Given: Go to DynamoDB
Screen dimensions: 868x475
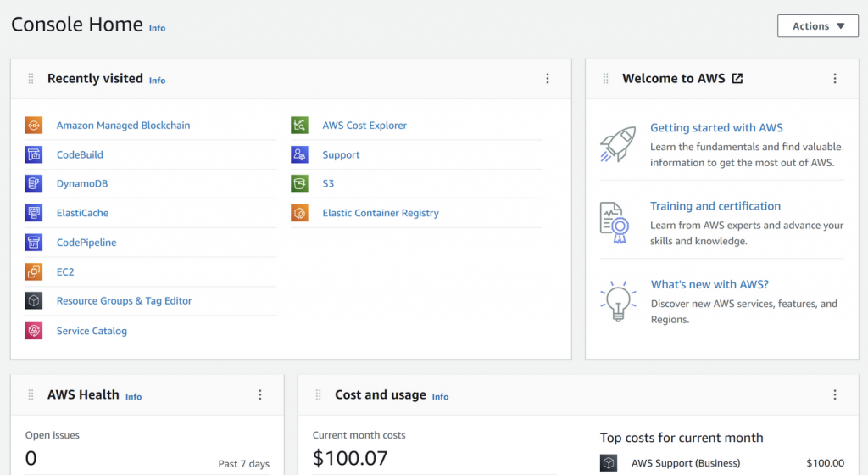Looking at the screenshot, I should (82, 183).
